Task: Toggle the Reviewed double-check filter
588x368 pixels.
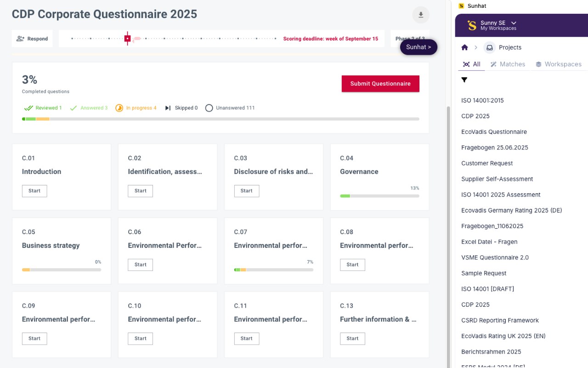Action: tap(28, 108)
